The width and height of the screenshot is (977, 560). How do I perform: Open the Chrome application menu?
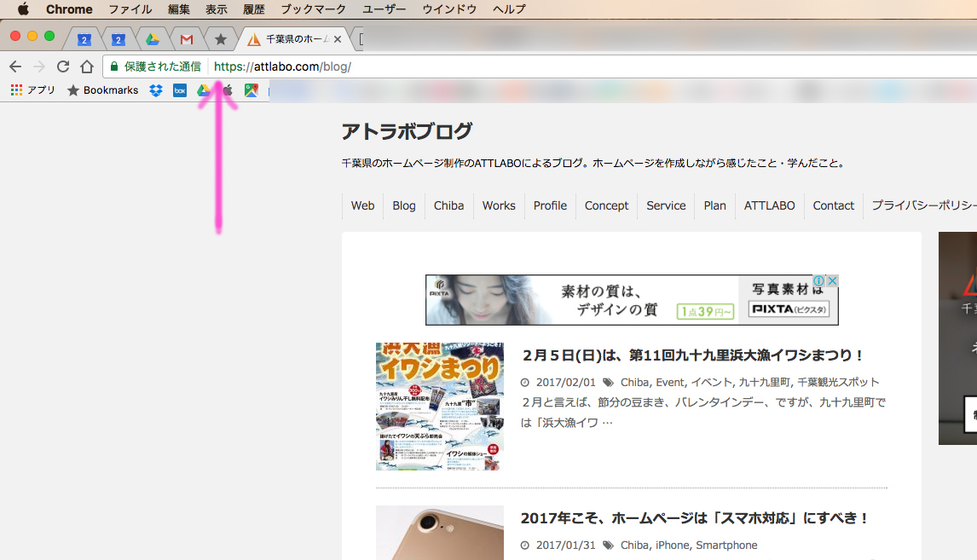tap(69, 9)
